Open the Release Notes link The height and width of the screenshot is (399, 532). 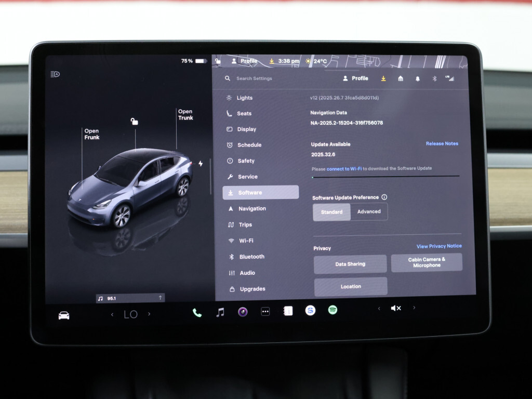[442, 143]
